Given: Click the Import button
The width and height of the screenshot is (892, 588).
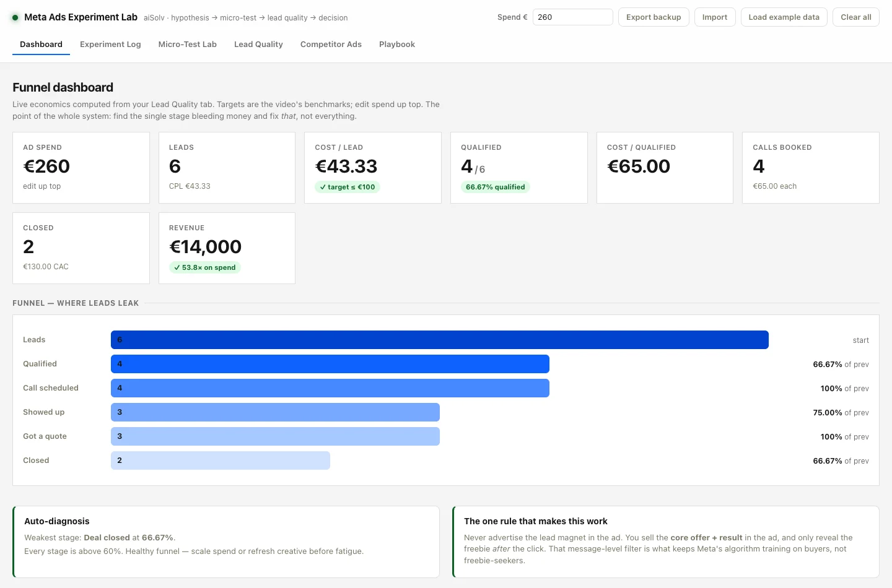Looking at the screenshot, I should point(715,17).
